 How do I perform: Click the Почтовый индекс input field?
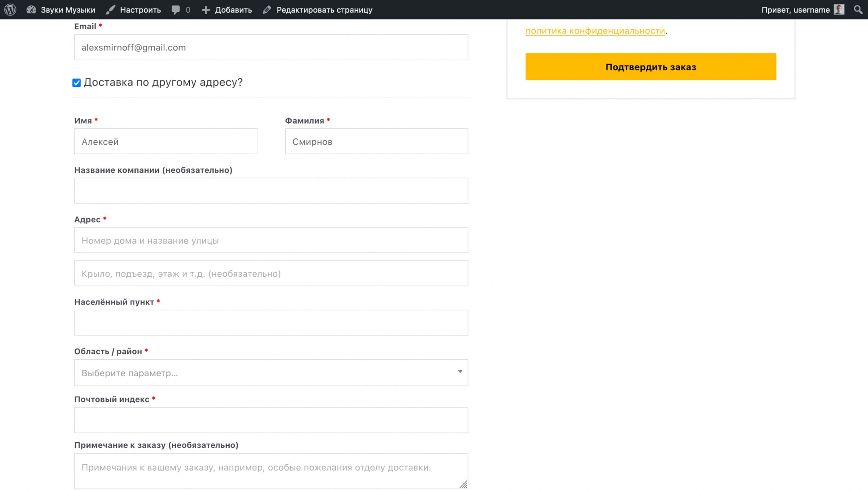tap(271, 420)
